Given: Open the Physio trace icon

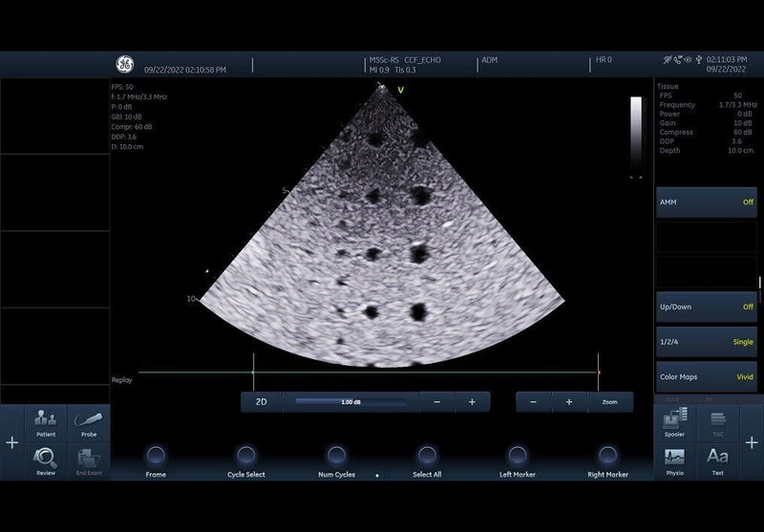Looking at the screenshot, I should 675,459.
